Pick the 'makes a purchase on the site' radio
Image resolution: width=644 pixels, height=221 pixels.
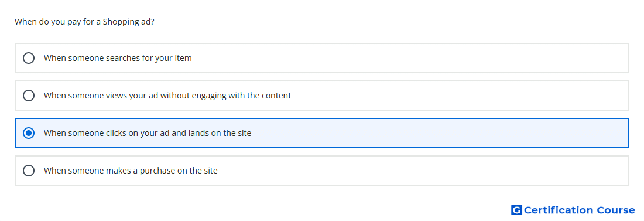click(29, 171)
